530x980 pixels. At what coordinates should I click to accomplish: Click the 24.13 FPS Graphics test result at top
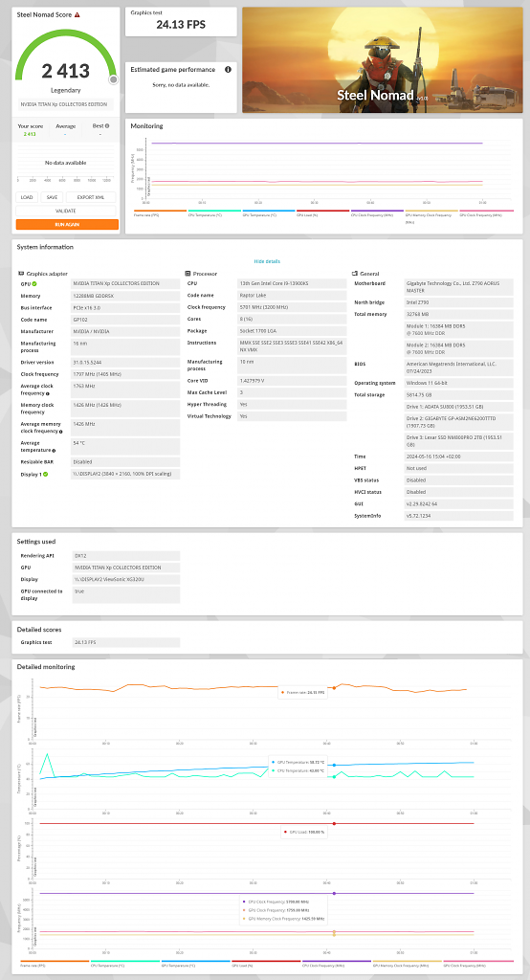181,25
